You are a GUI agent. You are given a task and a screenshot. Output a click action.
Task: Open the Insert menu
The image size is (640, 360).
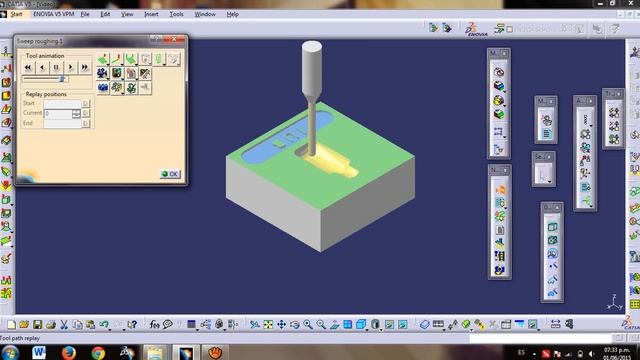coord(151,14)
